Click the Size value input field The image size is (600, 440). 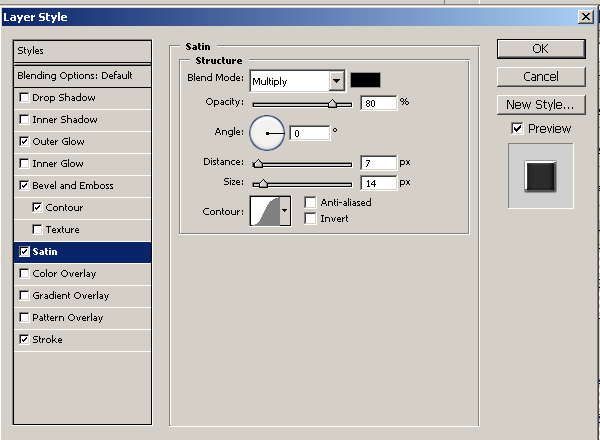point(377,183)
